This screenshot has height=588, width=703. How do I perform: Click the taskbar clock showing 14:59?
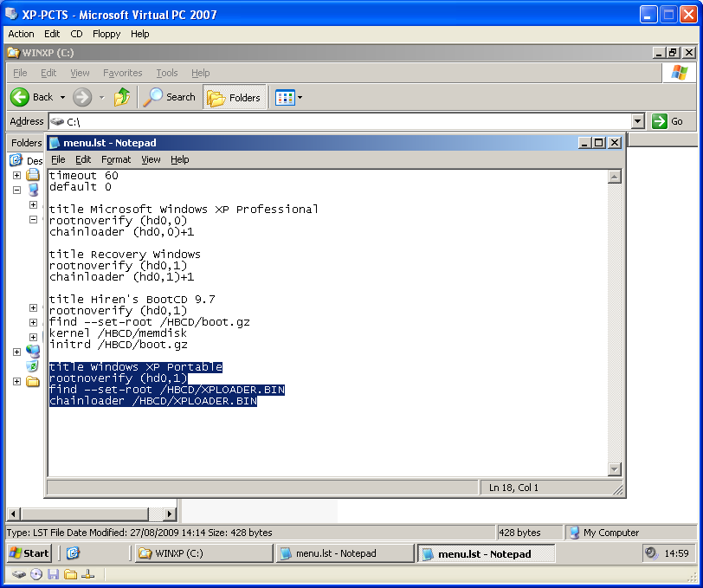pos(676,553)
